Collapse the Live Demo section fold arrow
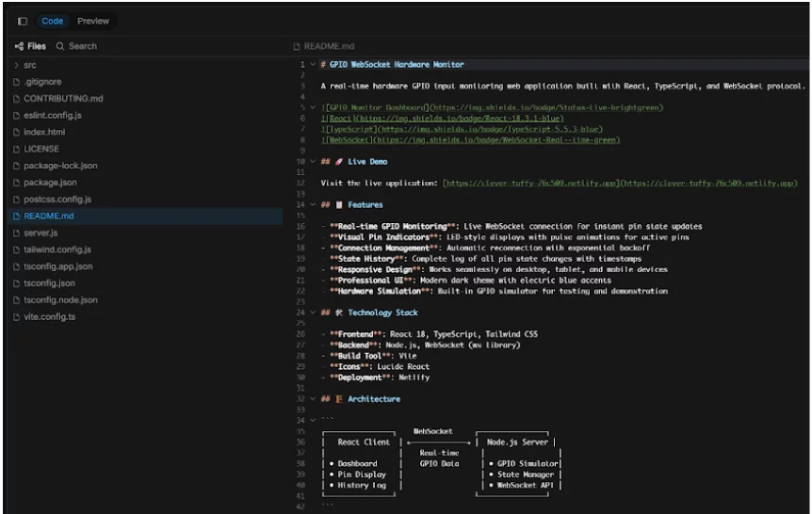 click(x=313, y=162)
